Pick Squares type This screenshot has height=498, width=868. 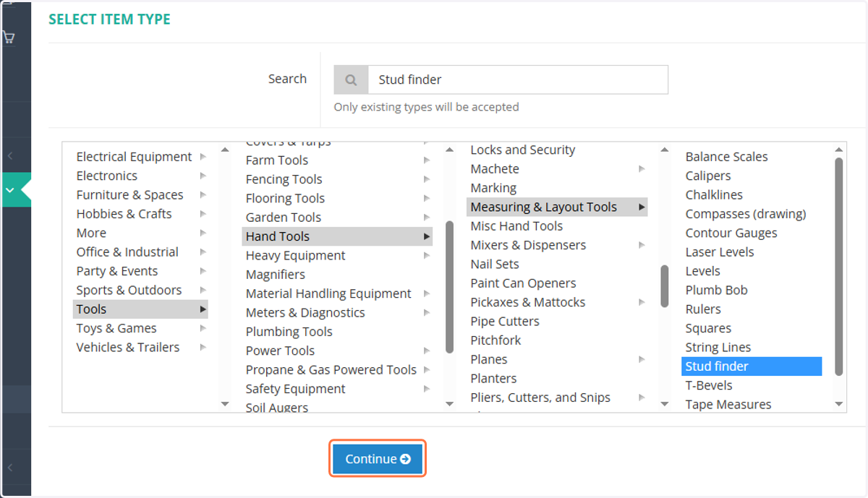(708, 329)
